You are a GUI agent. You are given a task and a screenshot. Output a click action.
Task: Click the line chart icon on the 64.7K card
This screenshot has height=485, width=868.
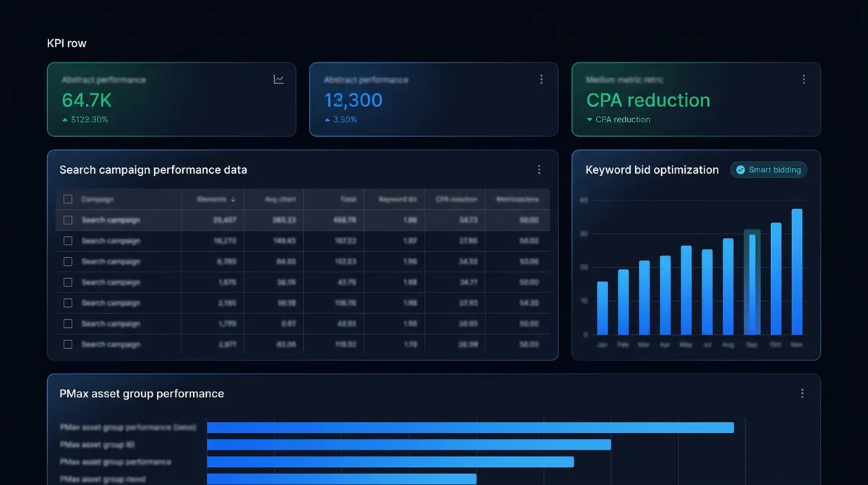coord(278,79)
